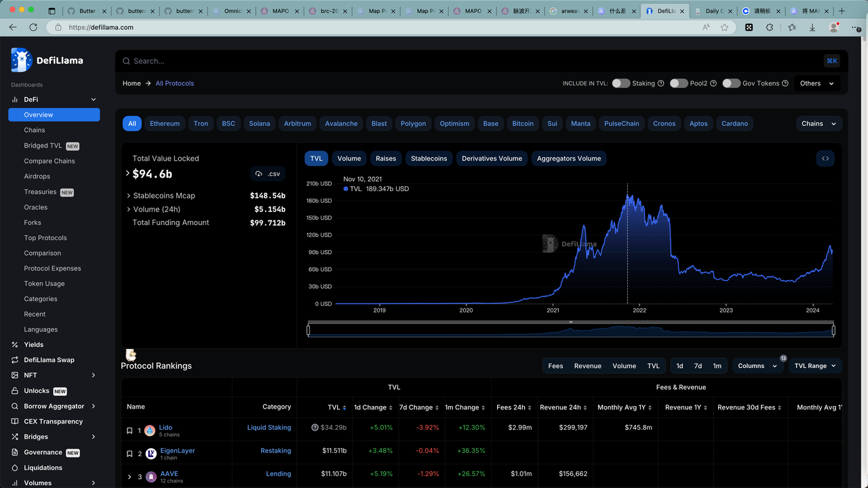Click the EigenLayer protocol logo
The image size is (868, 488).
pos(151,453)
